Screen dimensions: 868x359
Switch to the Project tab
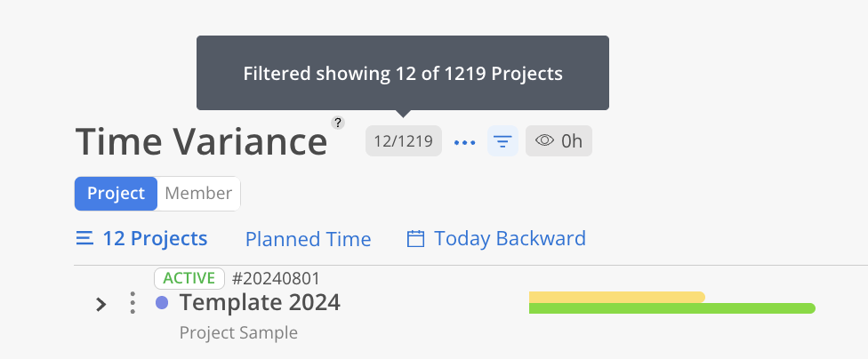coord(116,194)
